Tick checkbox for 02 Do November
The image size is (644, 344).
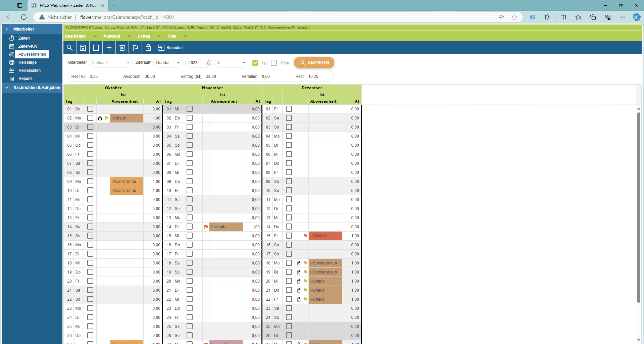tap(190, 118)
